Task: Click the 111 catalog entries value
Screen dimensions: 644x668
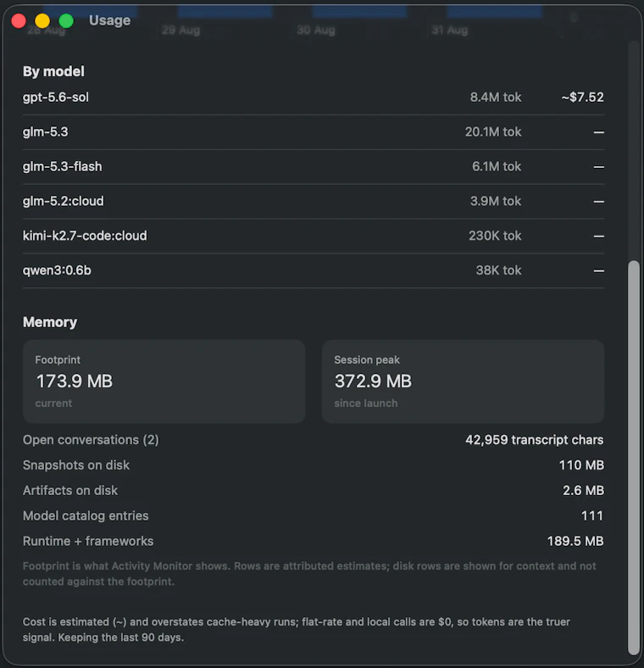Action: tap(592, 516)
